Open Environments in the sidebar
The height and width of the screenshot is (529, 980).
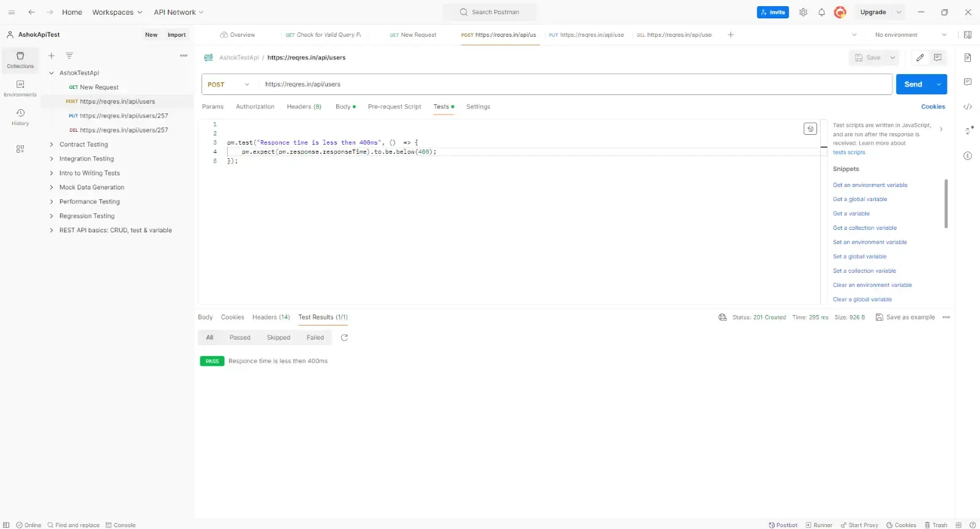(20, 89)
